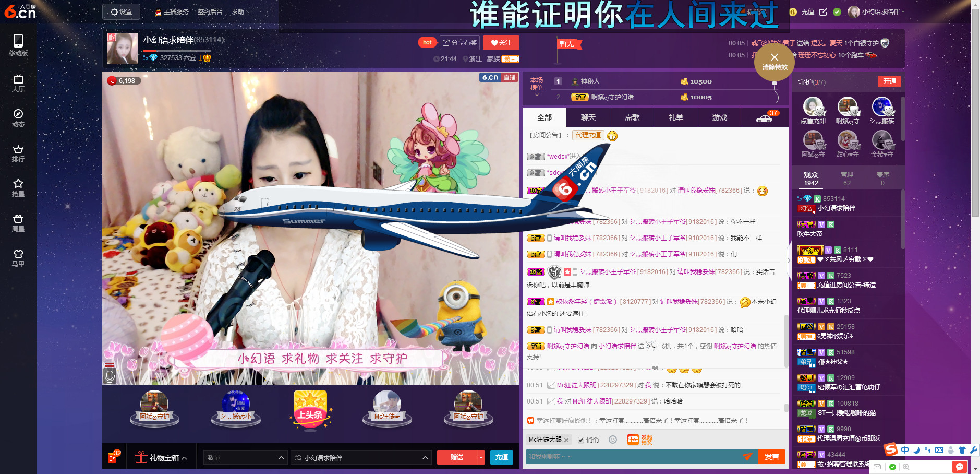The height and width of the screenshot is (474, 980).
Task: Switch to 全部 chat tab
Action: point(545,117)
